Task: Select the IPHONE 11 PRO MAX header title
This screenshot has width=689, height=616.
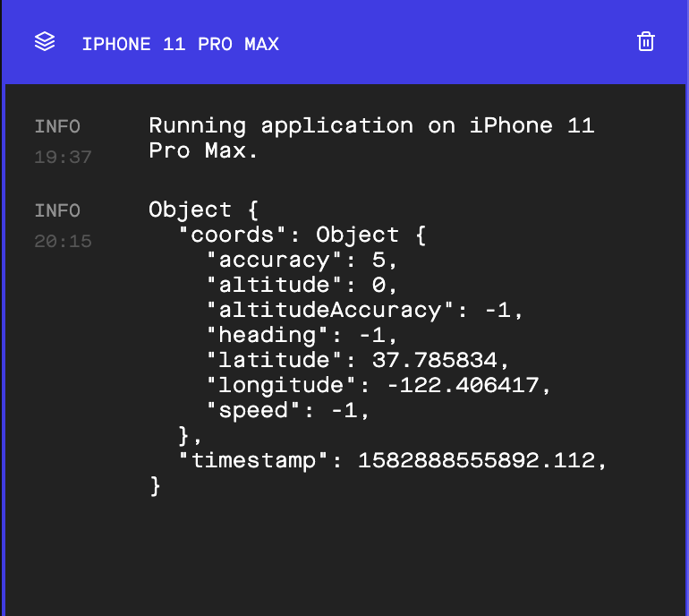Action: coord(181,44)
